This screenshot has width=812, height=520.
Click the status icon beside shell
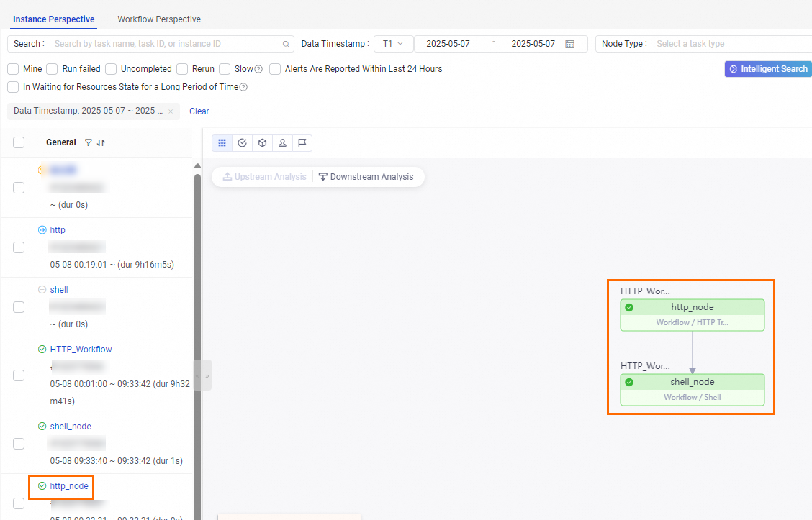tap(42, 290)
